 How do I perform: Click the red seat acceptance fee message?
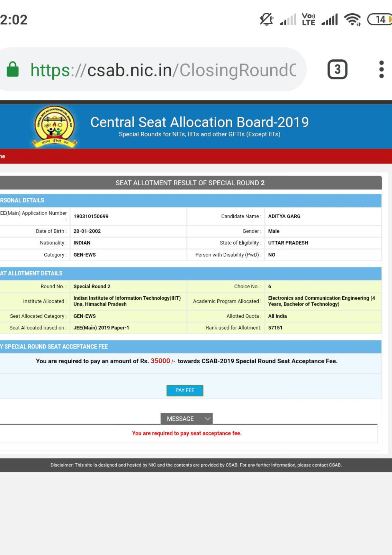[x=187, y=433]
